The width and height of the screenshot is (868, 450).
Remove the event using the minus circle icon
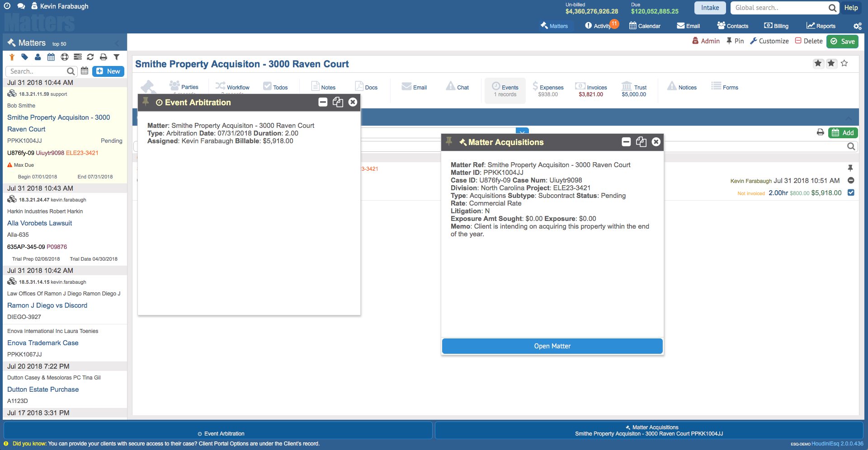[x=851, y=180]
